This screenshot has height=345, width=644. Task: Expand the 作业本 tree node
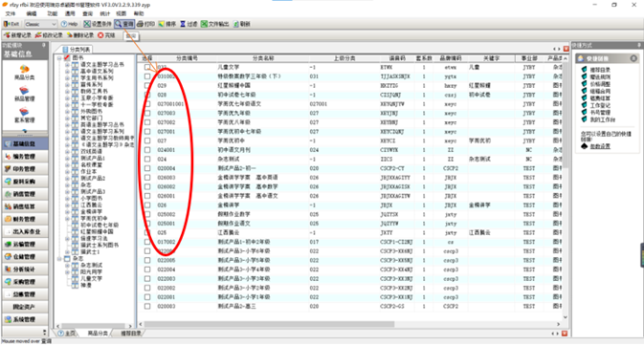[x=67, y=171]
